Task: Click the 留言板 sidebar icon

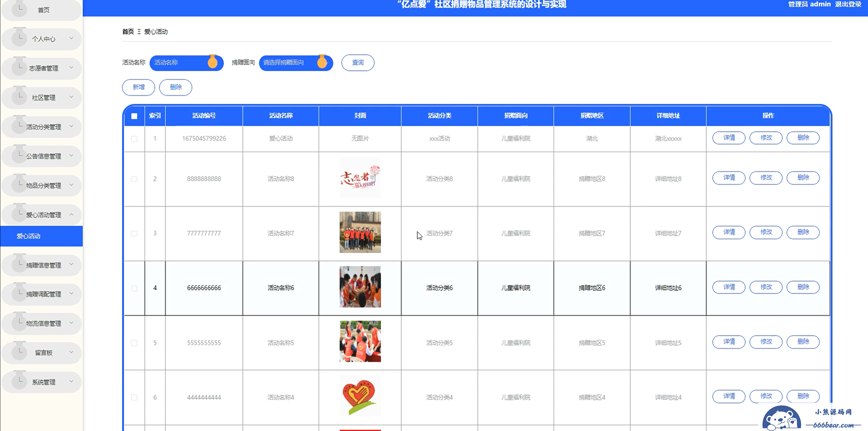Action: click(19, 350)
